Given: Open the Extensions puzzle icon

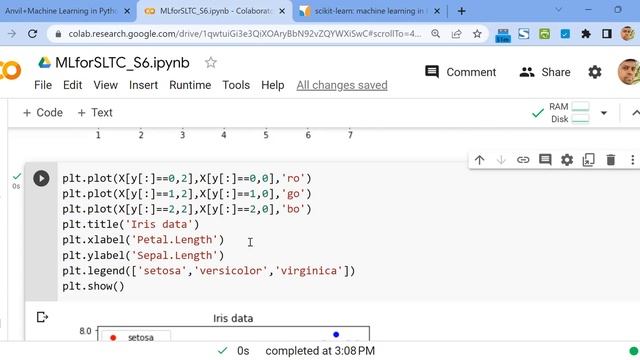Looking at the screenshot, I should (586, 34).
